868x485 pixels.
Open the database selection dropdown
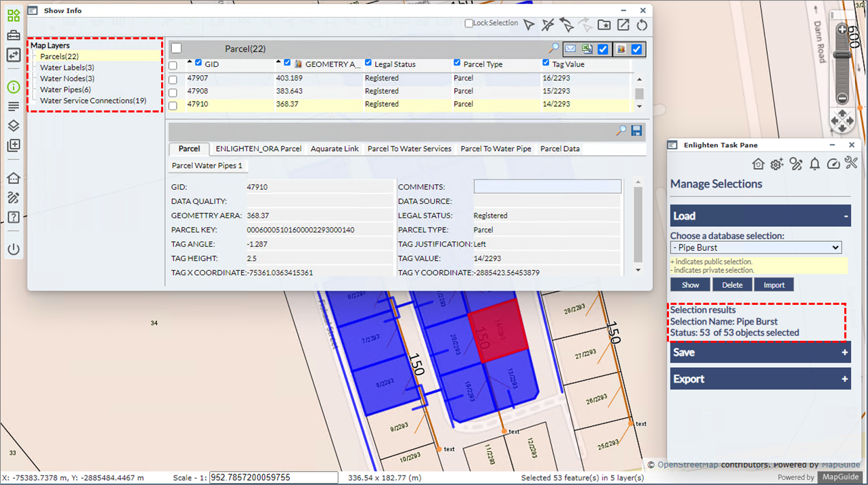[x=756, y=248]
